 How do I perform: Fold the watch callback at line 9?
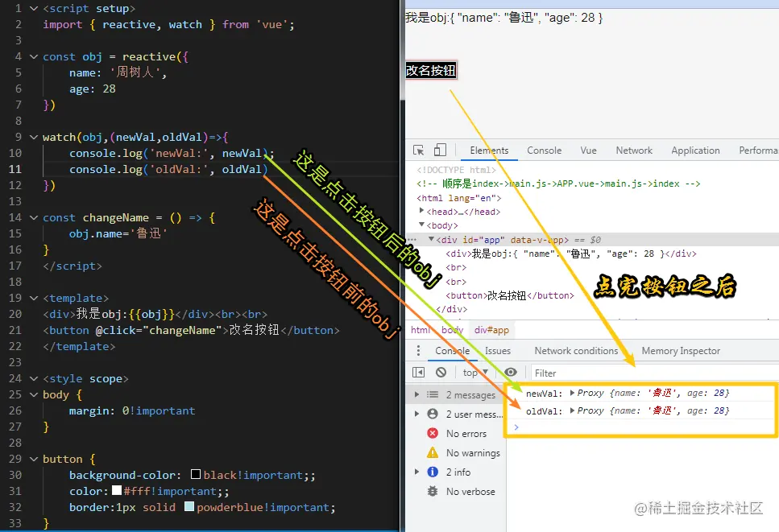[34, 137]
